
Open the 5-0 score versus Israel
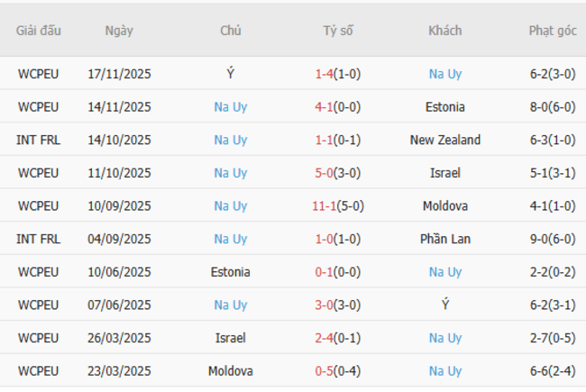(x=325, y=172)
